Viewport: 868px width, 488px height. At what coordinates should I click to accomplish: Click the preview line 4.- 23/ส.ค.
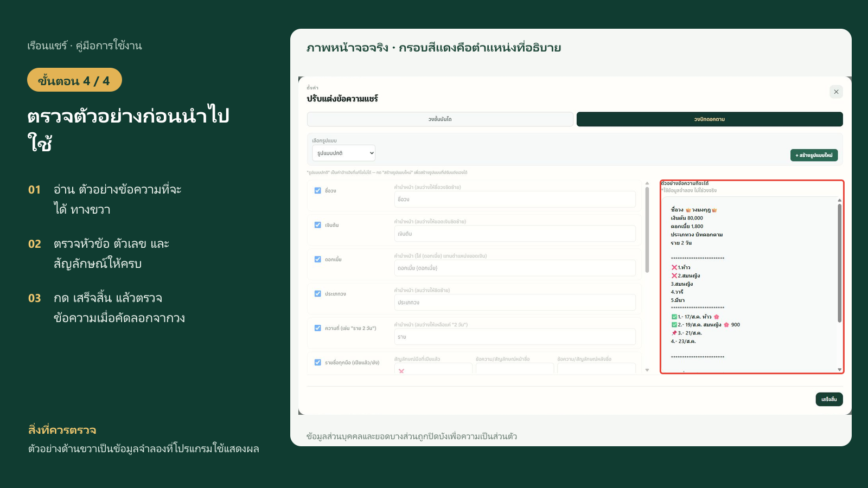[683, 342]
